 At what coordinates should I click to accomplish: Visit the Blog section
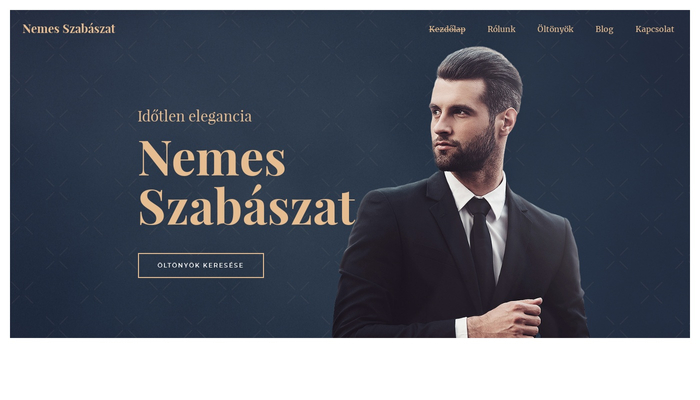click(604, 29)
